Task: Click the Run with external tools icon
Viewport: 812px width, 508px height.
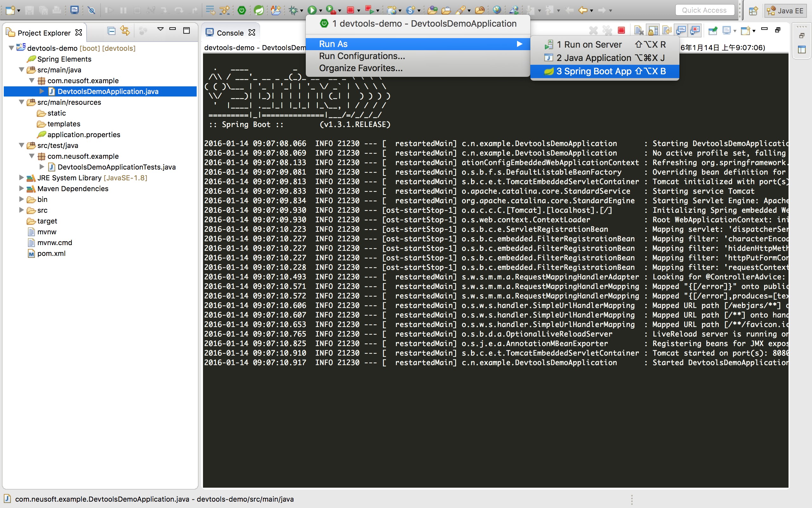Action: [x=331, y=10]
